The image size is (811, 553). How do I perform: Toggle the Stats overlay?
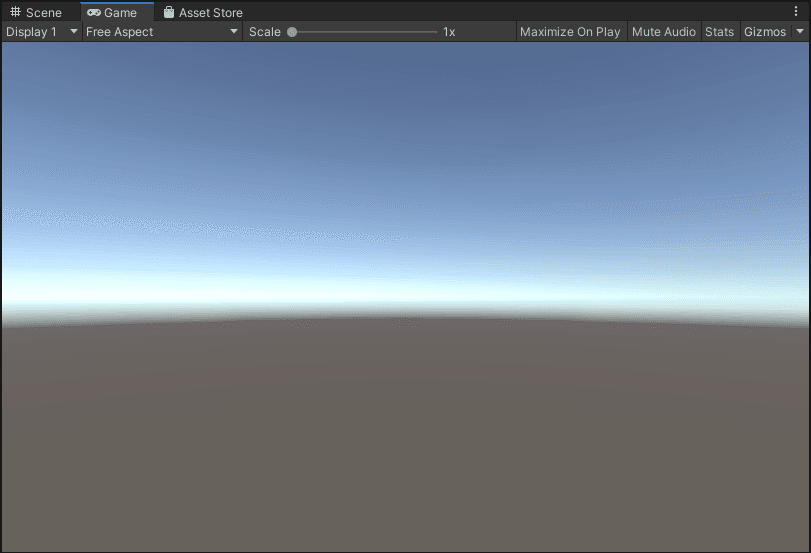(x=719, y=32)
